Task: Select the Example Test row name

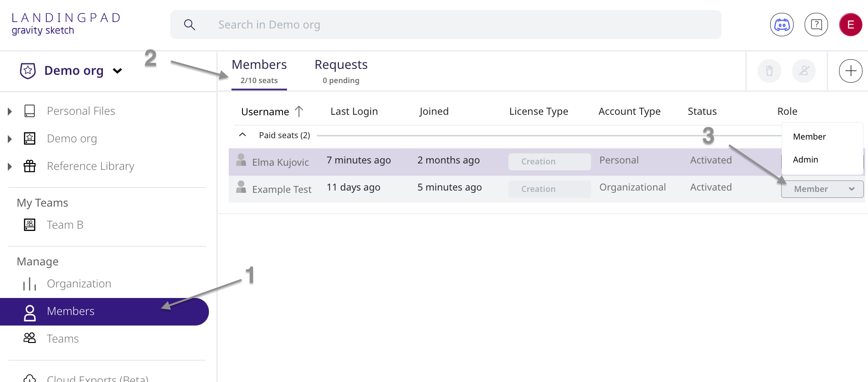Action: point(282,189)
